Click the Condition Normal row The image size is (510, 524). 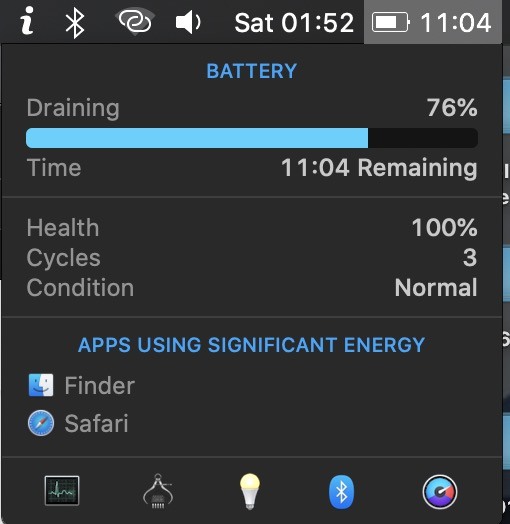click(252, 287)
